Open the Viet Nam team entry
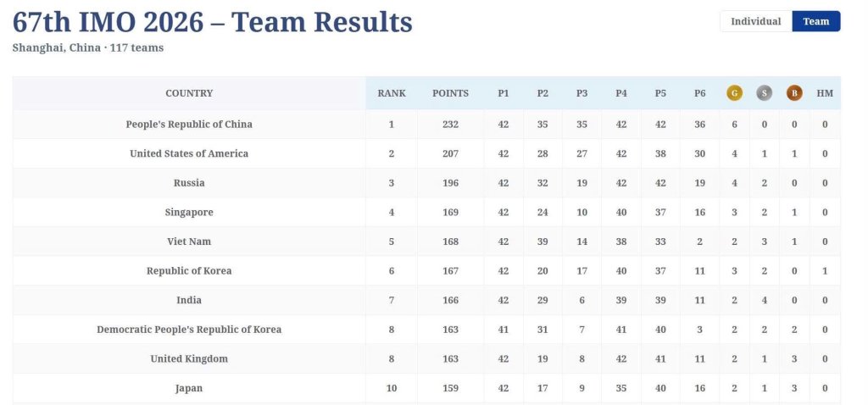 189,241
